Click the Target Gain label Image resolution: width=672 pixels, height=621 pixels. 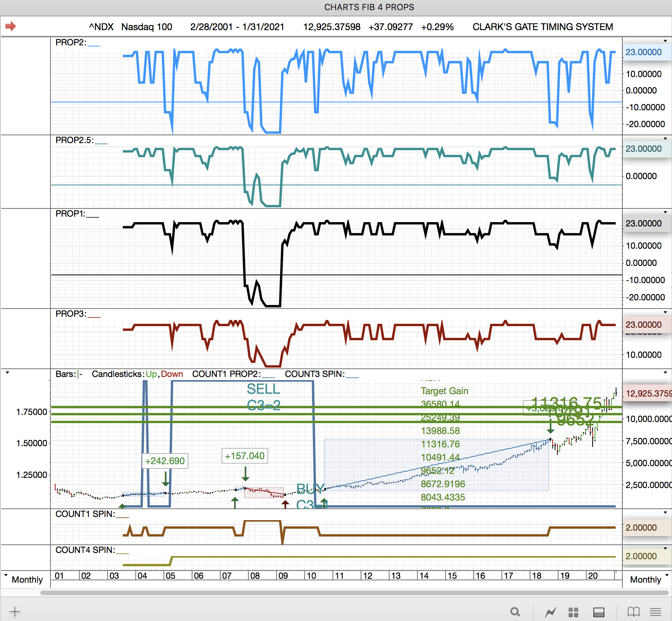tap(444, 391)
